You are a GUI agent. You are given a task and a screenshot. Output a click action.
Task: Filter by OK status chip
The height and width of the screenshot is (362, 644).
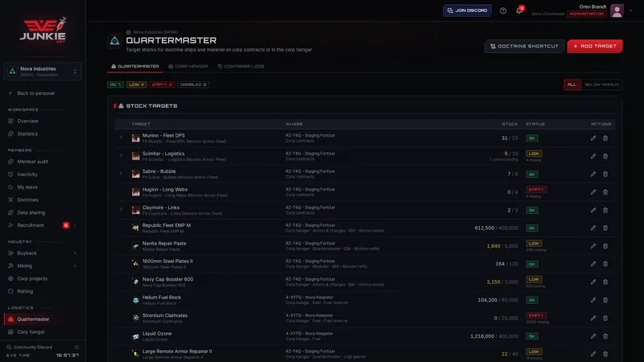[x=115, y=84]
